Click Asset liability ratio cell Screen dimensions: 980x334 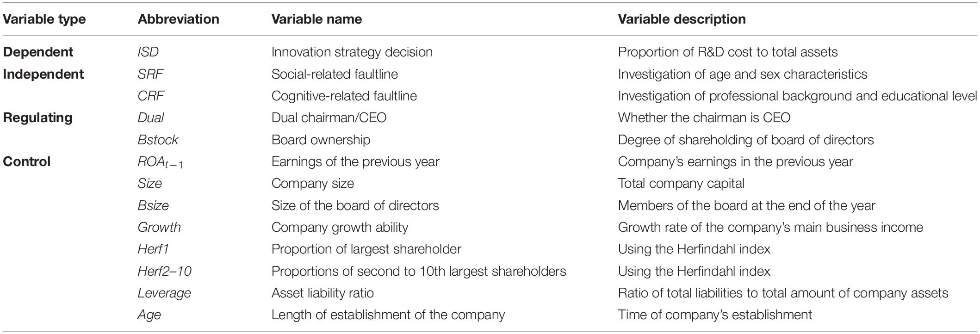pyautogui.click(x=323, y=293)
